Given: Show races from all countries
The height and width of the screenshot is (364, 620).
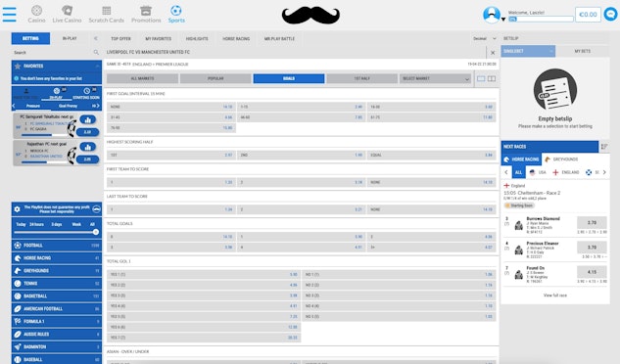Looking at the screenshot, I should click(x=518, y=172).
